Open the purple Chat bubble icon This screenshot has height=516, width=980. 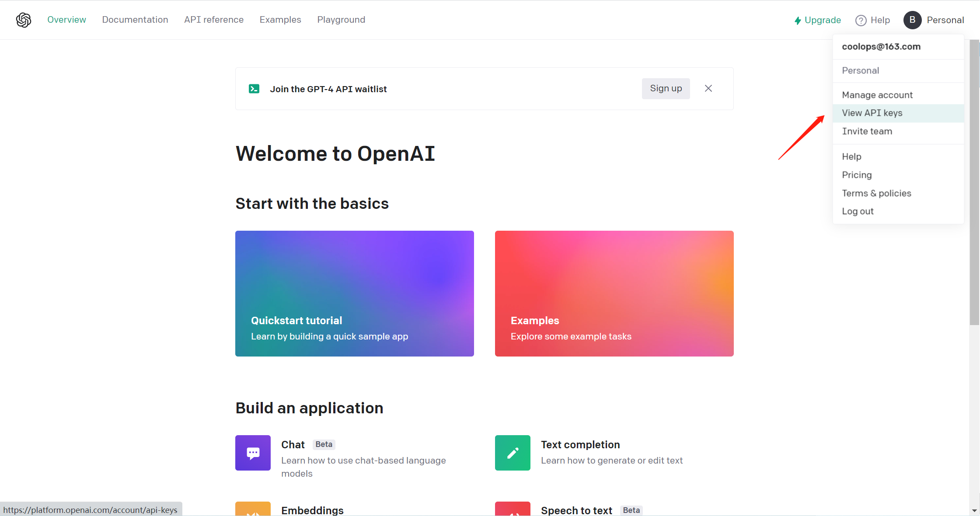253,453
